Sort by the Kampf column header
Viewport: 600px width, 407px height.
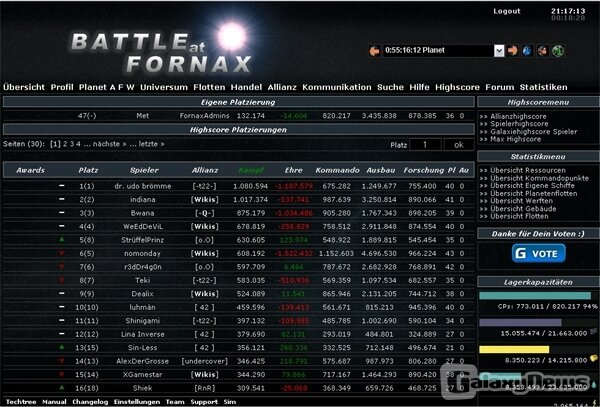point(251,170)
